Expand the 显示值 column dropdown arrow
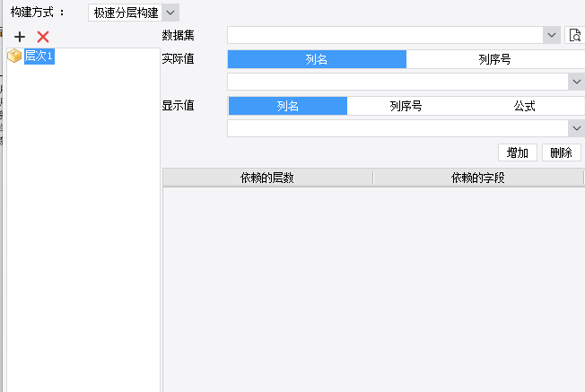This screenshot has height=392, width=585. [x=576, y=128]
